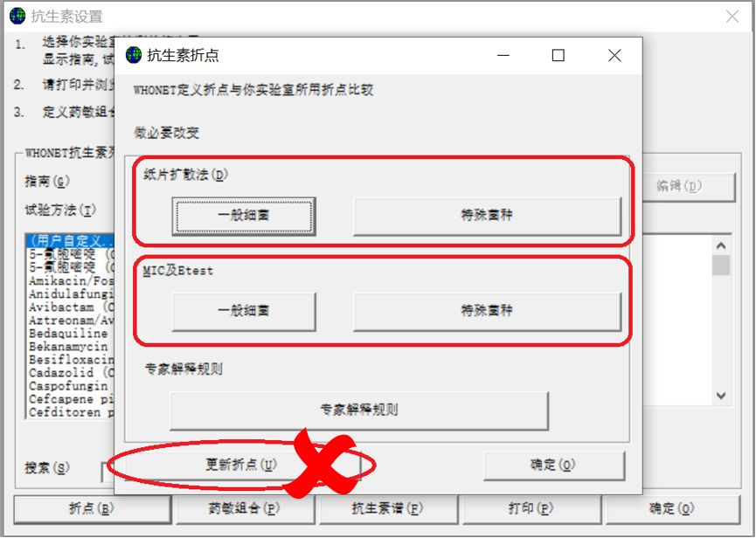The image size is (756, 538).
Task: Click the globe icon in 抗生素设置 title bar
Action: pyautogui.click(x=17, y=16)
